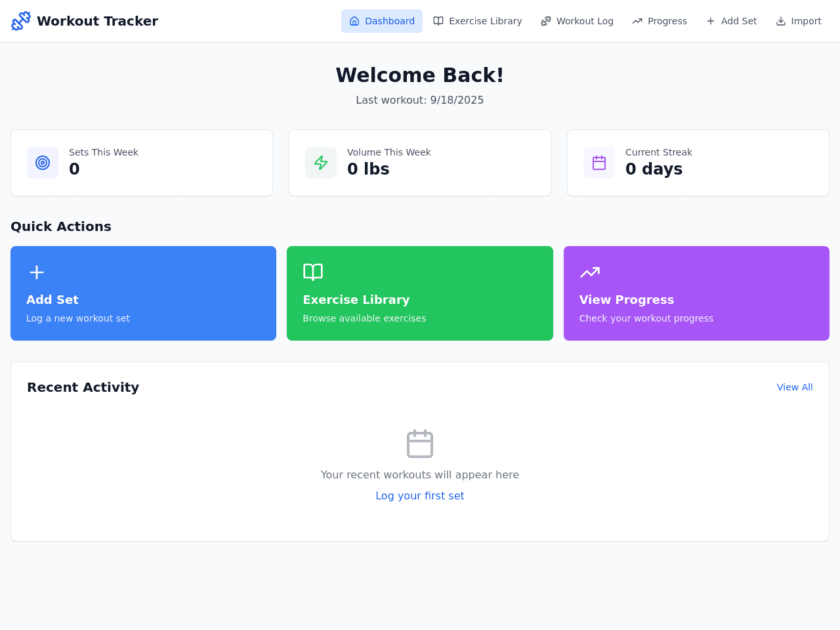Follow the 'Log your first set' link
Viewport: 840px width, 630px height.
click(420, 495)
